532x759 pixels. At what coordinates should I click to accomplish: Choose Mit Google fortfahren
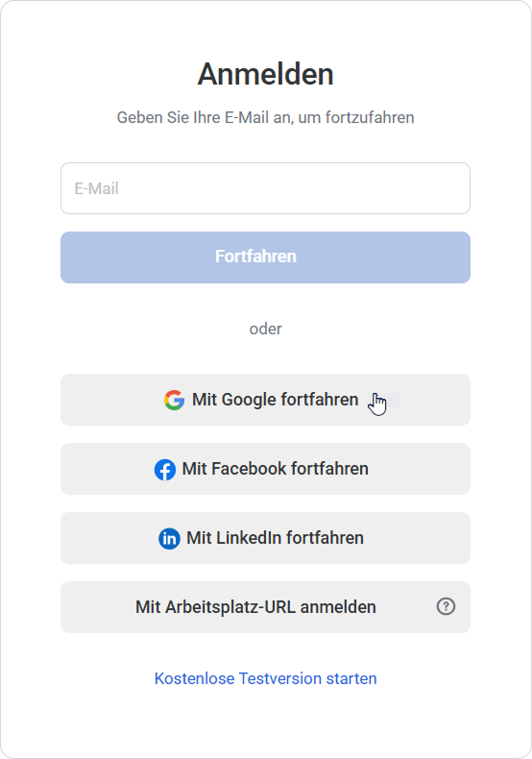265,400
